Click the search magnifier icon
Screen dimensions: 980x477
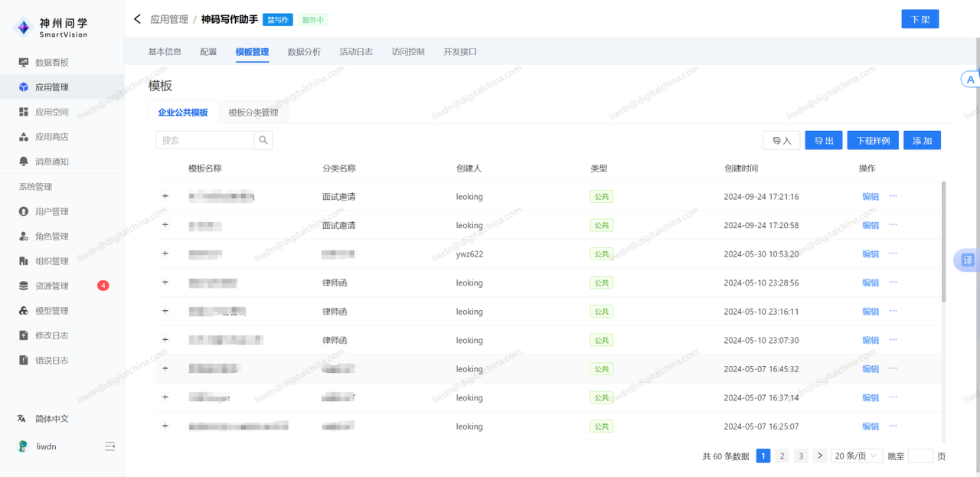263,140
